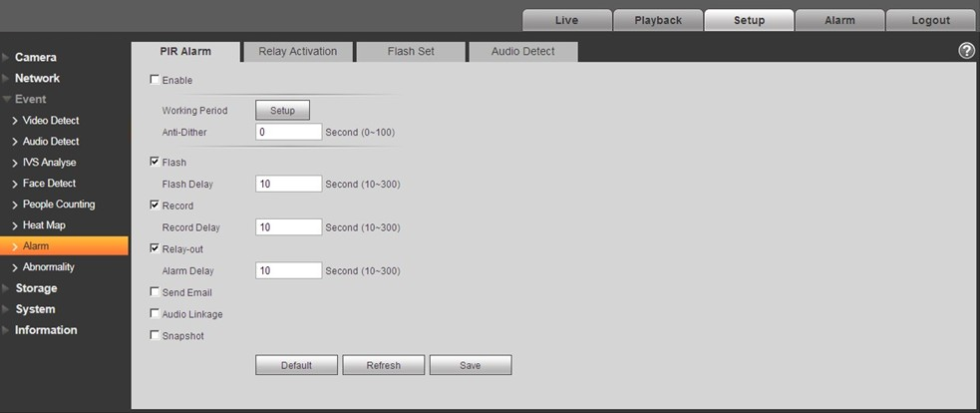Switch to the Relay Activation tab
The width and height of the screenshot is (980, 413).
[x=297, y=51]
